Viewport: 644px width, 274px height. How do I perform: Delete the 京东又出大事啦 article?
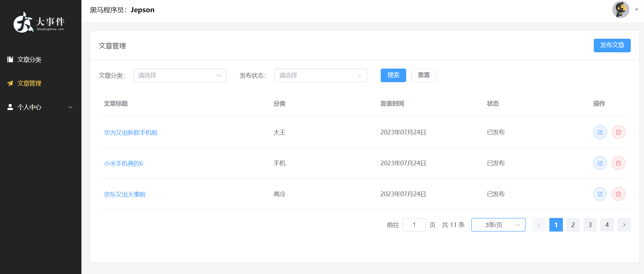(x=618, y=194)
